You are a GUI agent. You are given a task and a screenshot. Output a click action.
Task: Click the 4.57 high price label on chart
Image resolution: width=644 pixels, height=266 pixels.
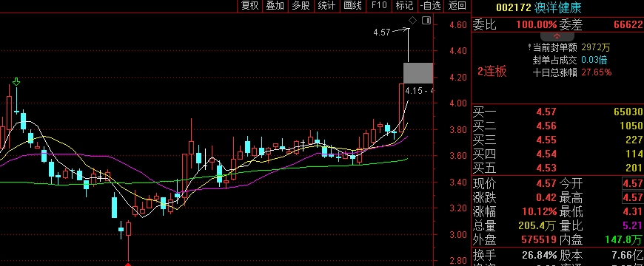click(x=381, y=32)
